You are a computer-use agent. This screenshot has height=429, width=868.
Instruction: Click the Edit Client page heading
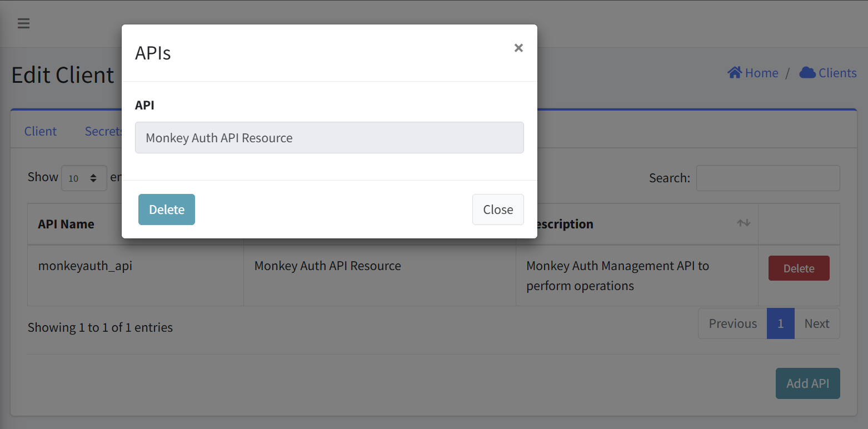[63, 75]
